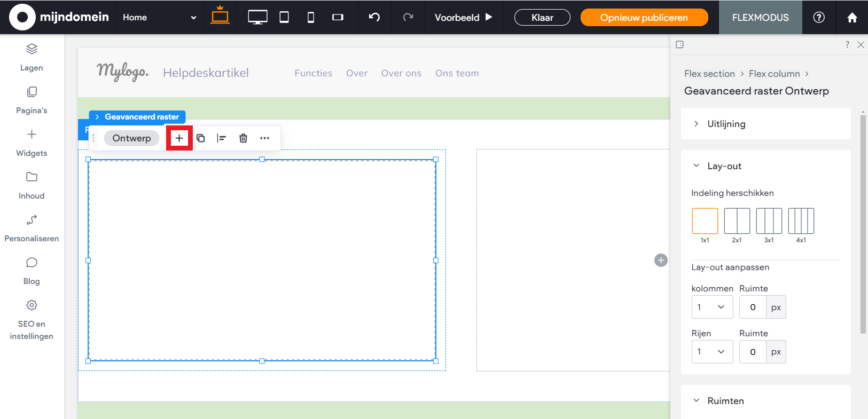
Task: Click the side panel vertical scrollbar
Action: (x=863, y=224)
